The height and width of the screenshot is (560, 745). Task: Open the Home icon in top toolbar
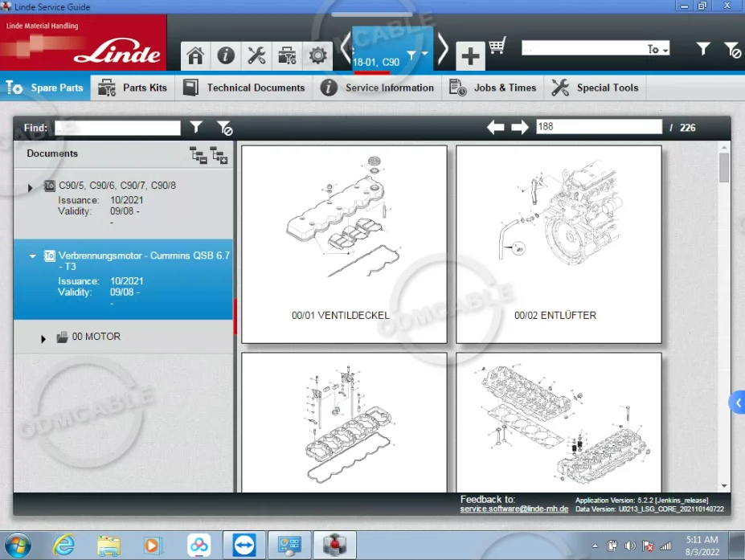(x=195, y=55)
